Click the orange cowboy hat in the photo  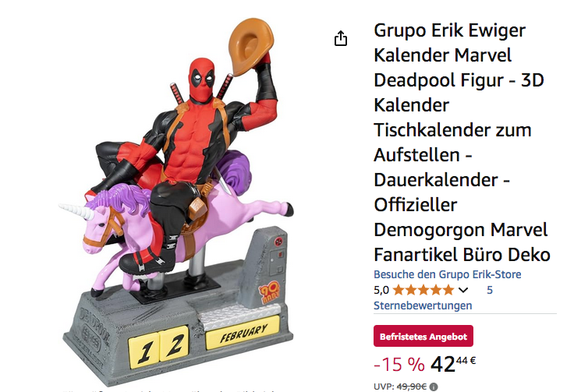click(x=251, y=46)
